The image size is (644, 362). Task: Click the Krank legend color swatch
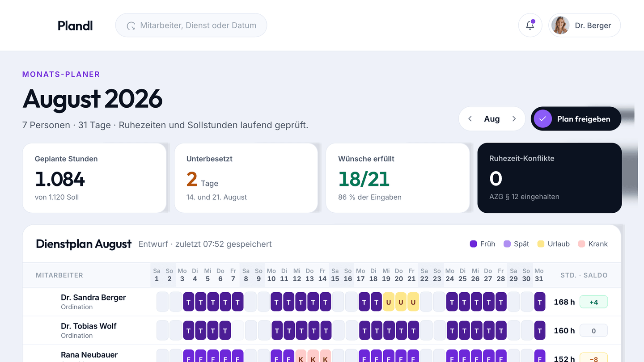581,244
